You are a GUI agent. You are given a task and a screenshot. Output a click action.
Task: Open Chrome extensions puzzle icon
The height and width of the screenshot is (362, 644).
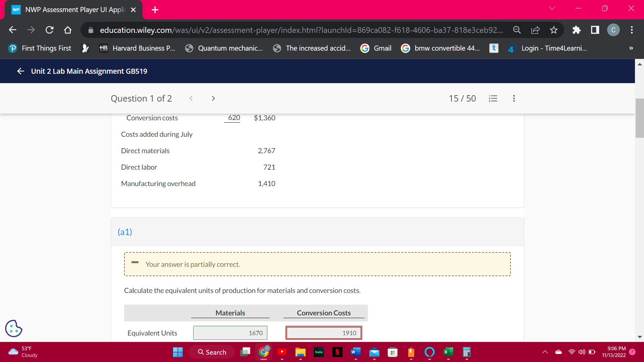[x=576, y=30]
